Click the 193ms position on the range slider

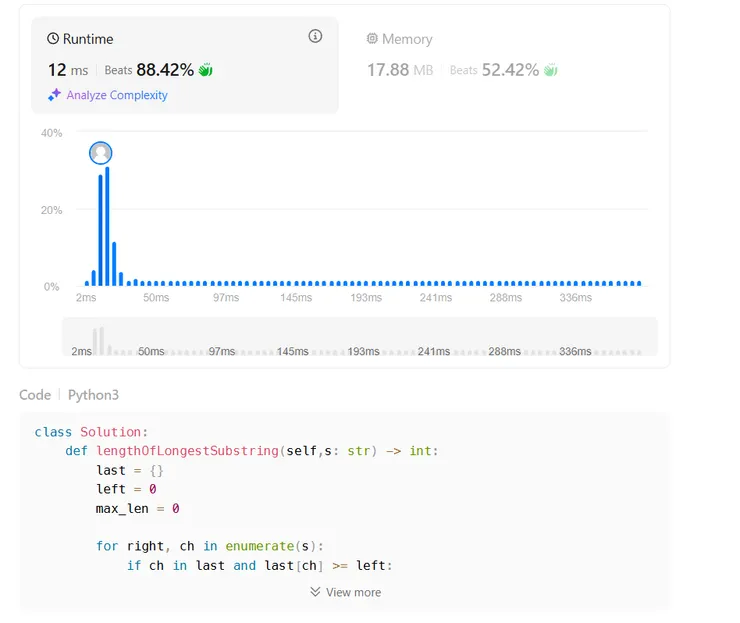[x=364, y=351]
